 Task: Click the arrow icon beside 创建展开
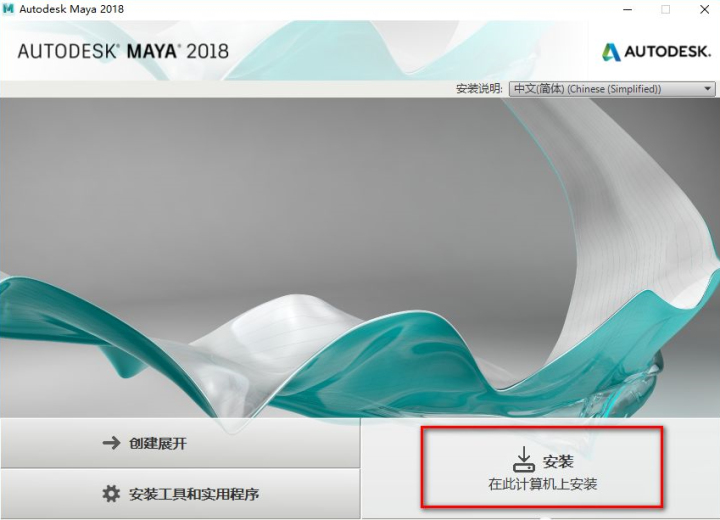point(111,443)
